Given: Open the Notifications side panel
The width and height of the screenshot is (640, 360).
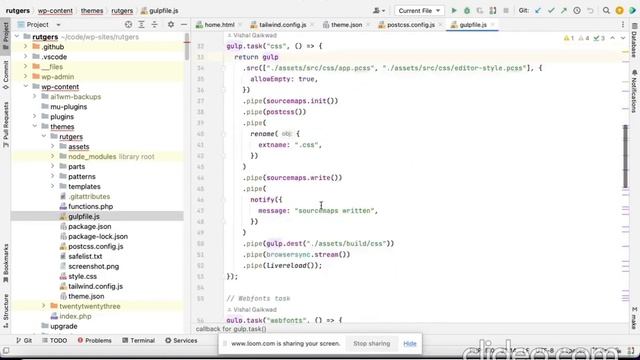Looking at the screenshot, I should 634,91.
